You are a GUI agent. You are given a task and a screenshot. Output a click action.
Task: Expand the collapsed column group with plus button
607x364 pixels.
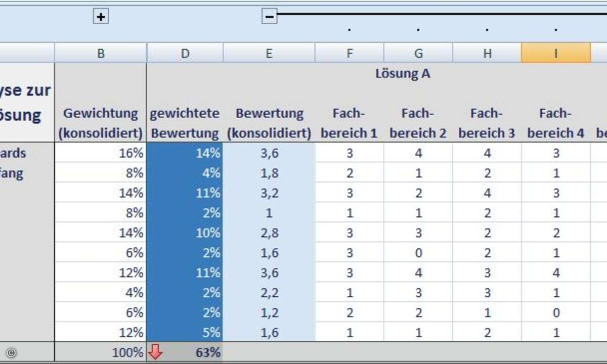coord(101,17)
